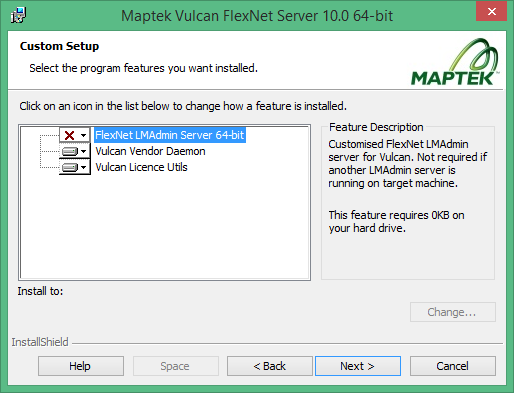Image resolution: width=514 pixels, height=393 pixels.
Task: Expand dropdown arrow beside Vulcan Vendor Daemon
Action: point(83,151)
